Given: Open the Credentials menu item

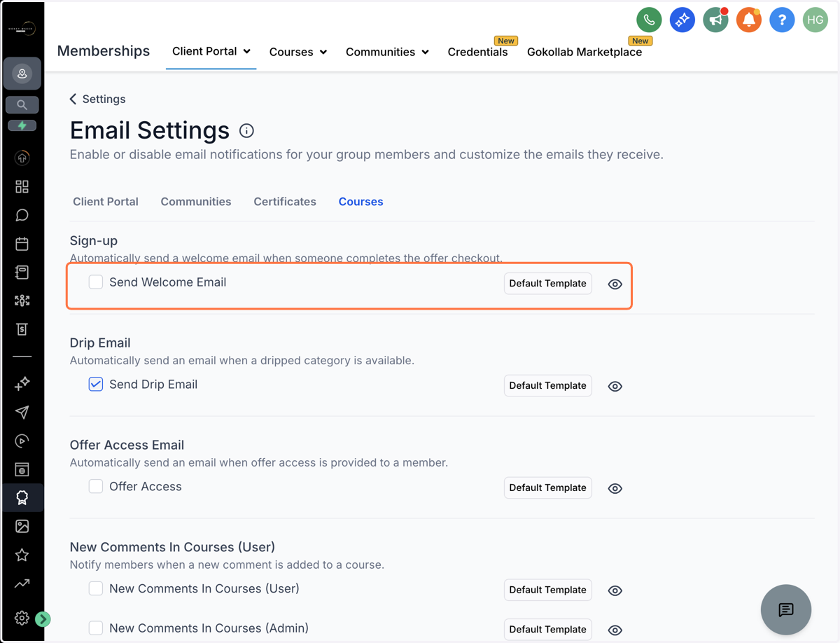Looking at the screenshot, I should 477,52.
